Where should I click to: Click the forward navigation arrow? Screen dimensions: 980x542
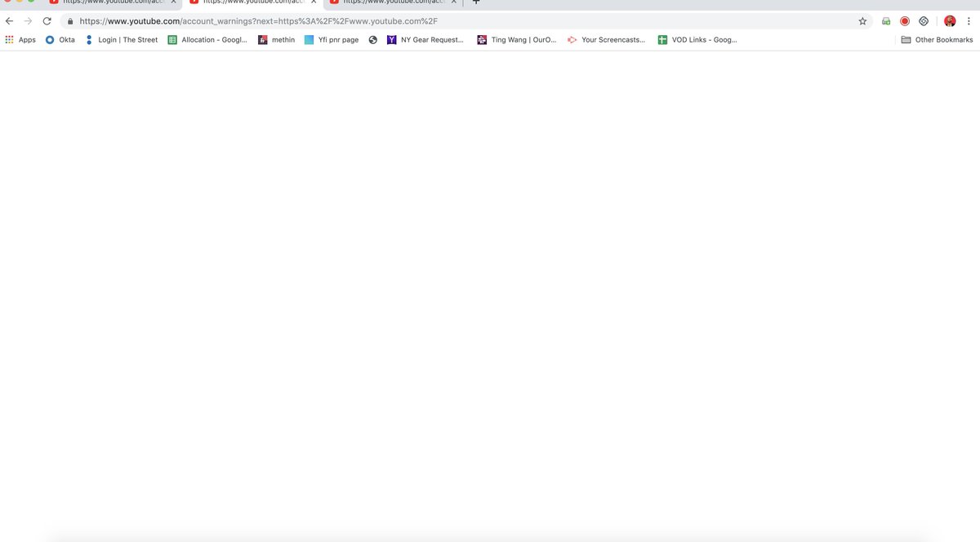point(28,21)
